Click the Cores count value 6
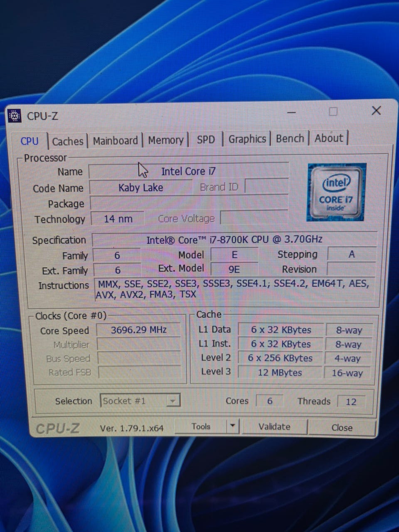The width and height of the screenshot is (399, 532). click(x=270, y=401)
